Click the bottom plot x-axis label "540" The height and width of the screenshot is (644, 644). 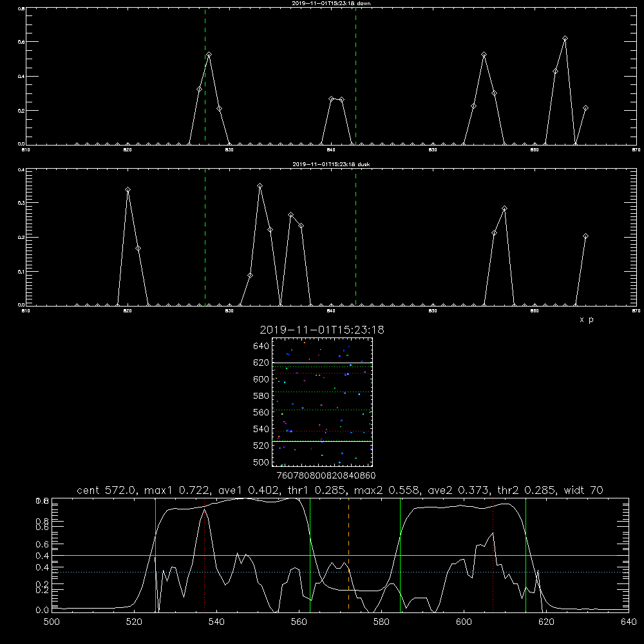216,622
